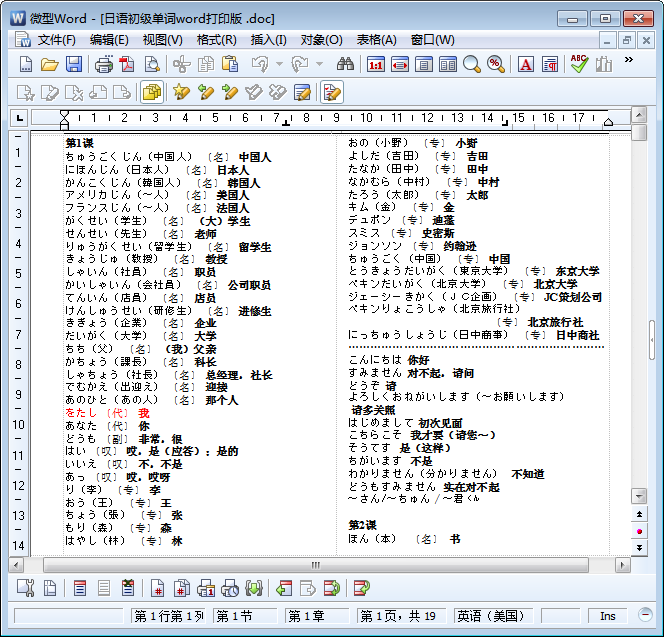The image size is (664, 637).
Task: Open the wrench tools icon in bottom toolbar
Action: (26, 588)
